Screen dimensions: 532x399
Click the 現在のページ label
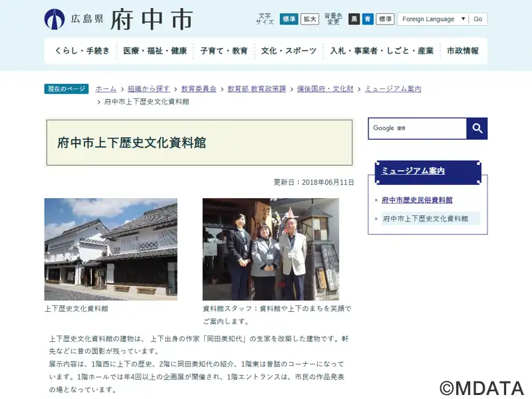(x=66, y=89)
